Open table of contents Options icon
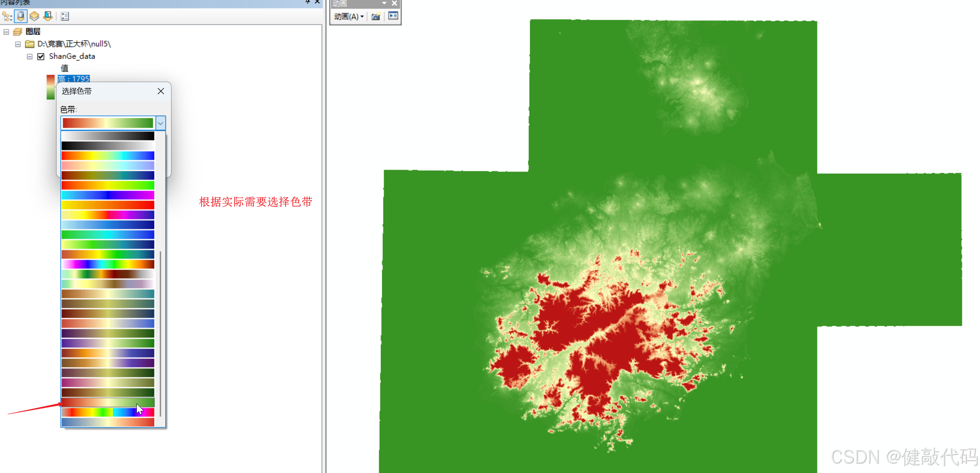Image resolution: width=980 pixels, height=473 pixels. [x=65, y=16]
